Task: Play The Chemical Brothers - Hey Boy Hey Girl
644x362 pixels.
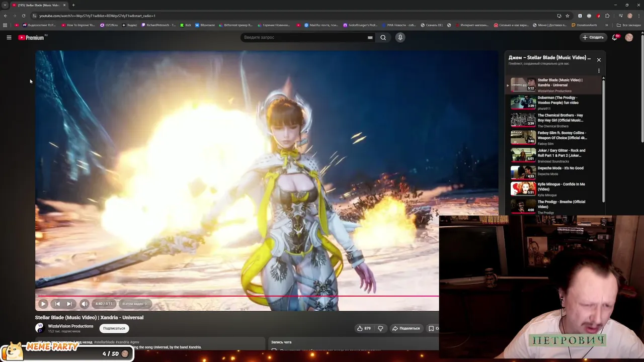Action: (x=554, y=120)
